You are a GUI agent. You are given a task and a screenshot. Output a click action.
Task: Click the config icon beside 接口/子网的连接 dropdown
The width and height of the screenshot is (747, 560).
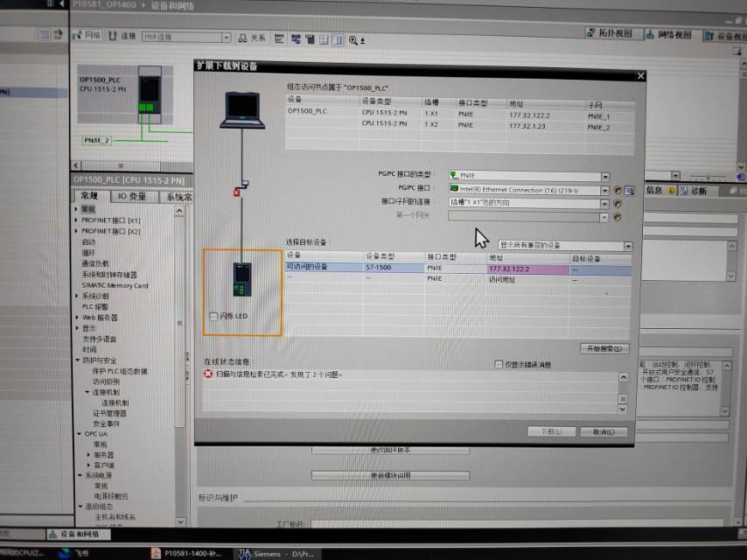tap(618, 204)
